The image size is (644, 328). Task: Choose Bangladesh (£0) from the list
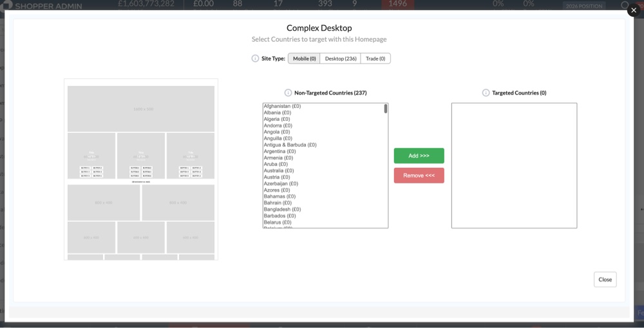click(x=280, y=209)
